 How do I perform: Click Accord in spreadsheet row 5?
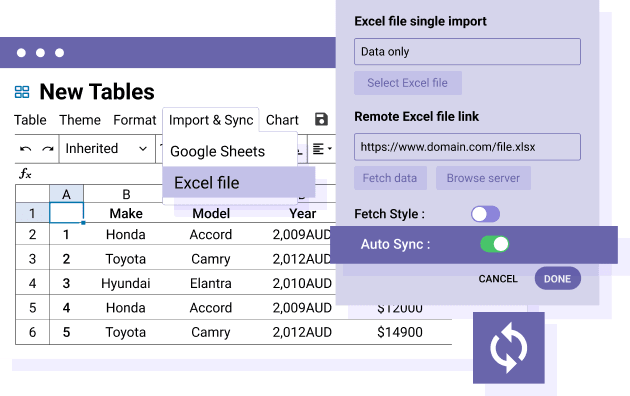tap(211, 308)
